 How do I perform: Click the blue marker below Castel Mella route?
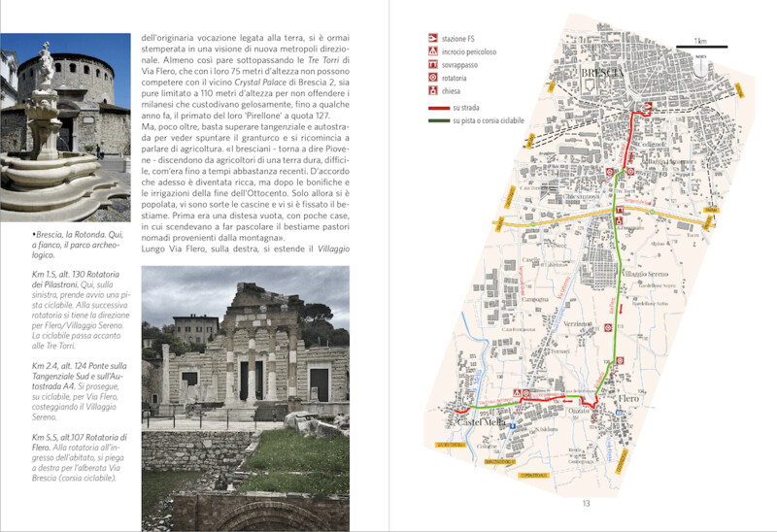point(513,425)
